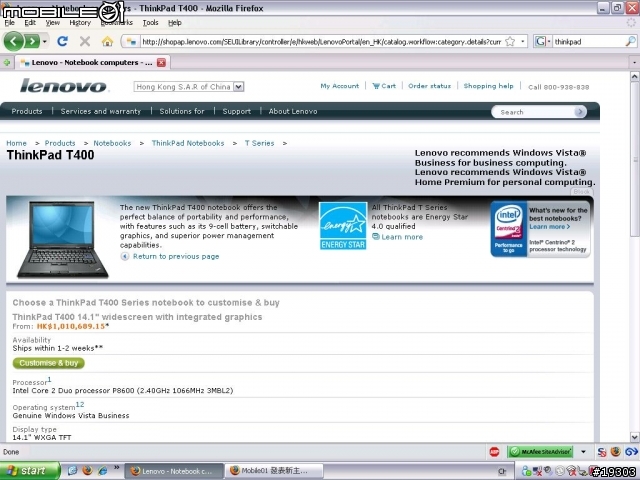The image size is (640, 480).
Task: Click the Order status link
Action: click(429, 86)
